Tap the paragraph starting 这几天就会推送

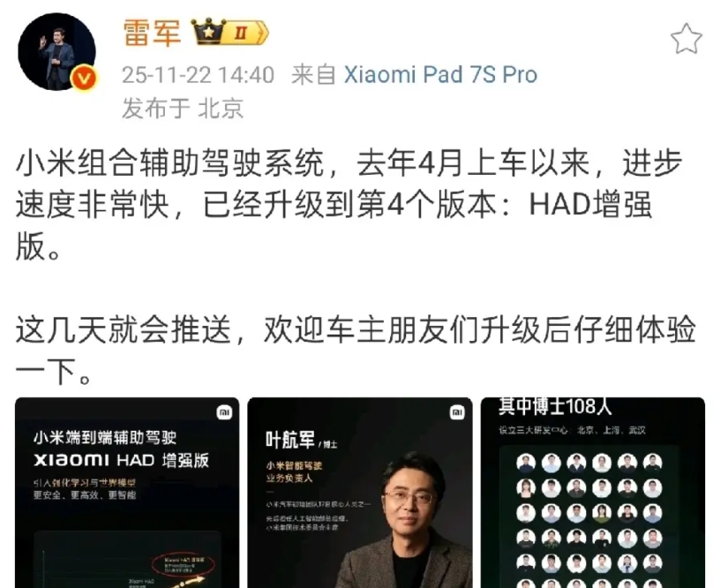(356, 350)
